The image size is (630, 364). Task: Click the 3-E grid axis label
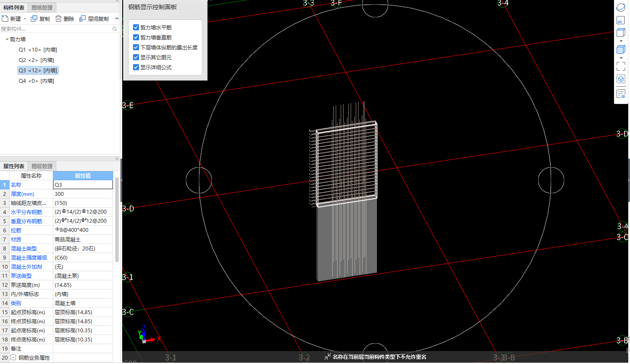(128, 105)
